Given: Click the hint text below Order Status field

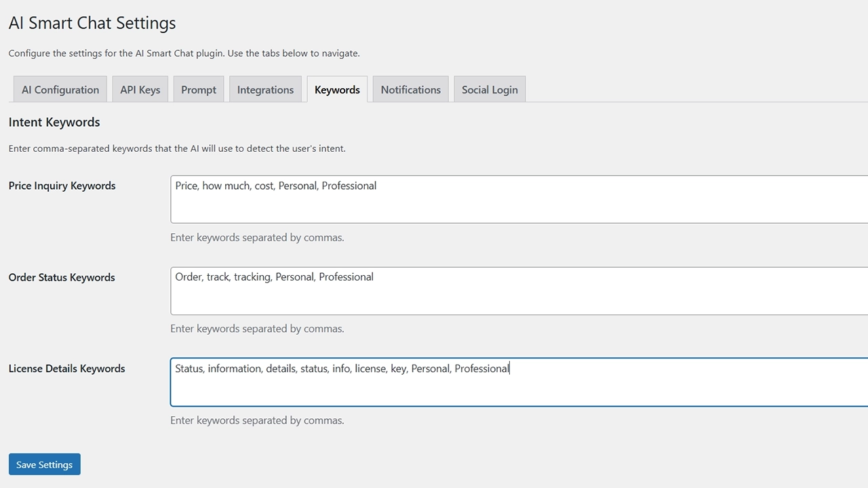Looking at the screenshot, I should pyautogui.click(x=257, y=329).
